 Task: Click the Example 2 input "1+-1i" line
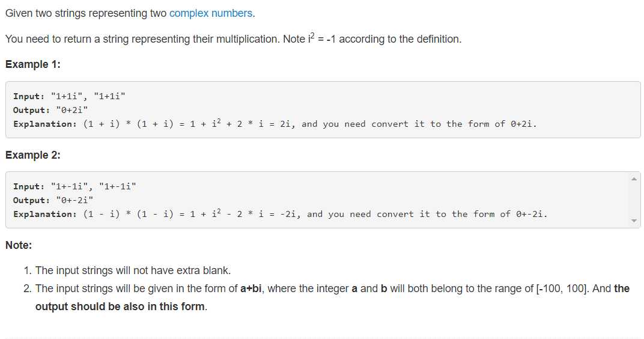click(x=74, y=186)
